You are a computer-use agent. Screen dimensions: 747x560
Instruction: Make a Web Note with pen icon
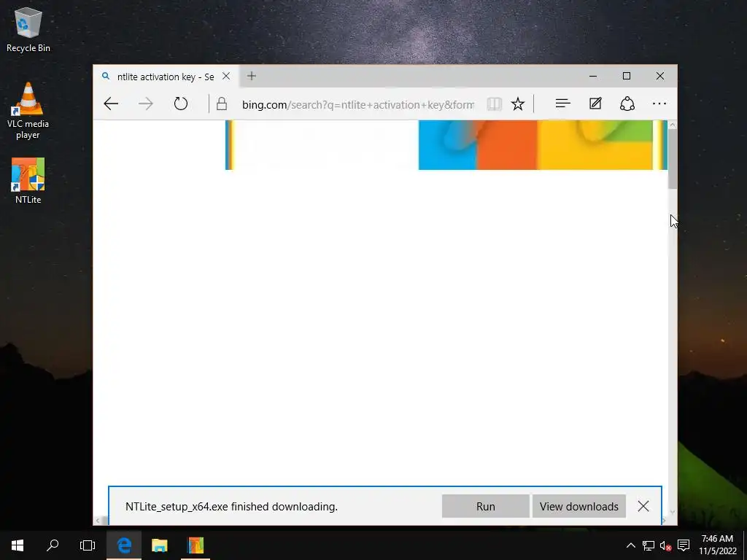pyautogui.click(x=595, y=104)
